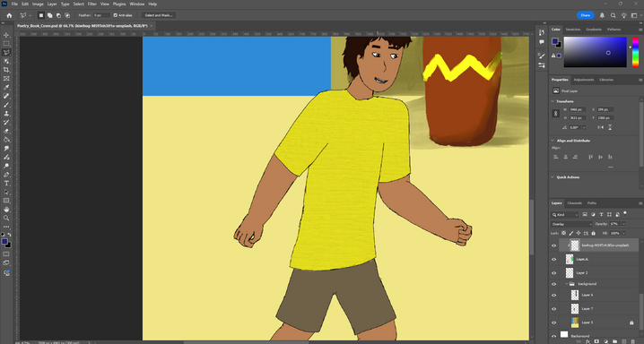
Task: Hide Layer 6 visibility eye
Action: [553, 296]
